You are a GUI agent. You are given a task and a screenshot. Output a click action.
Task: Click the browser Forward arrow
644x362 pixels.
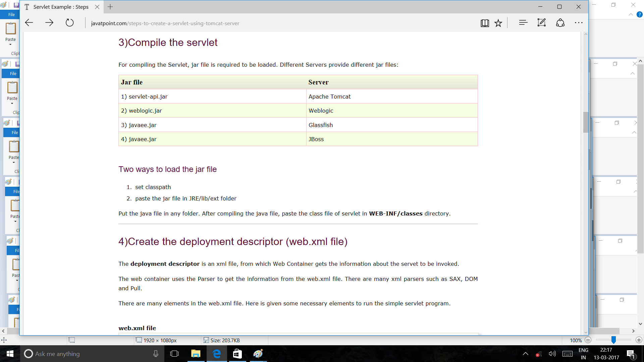coord(49,23)
